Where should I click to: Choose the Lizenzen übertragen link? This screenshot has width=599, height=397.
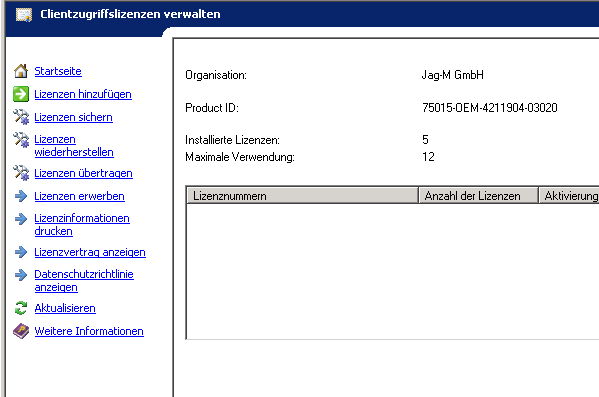pos(83,173)
